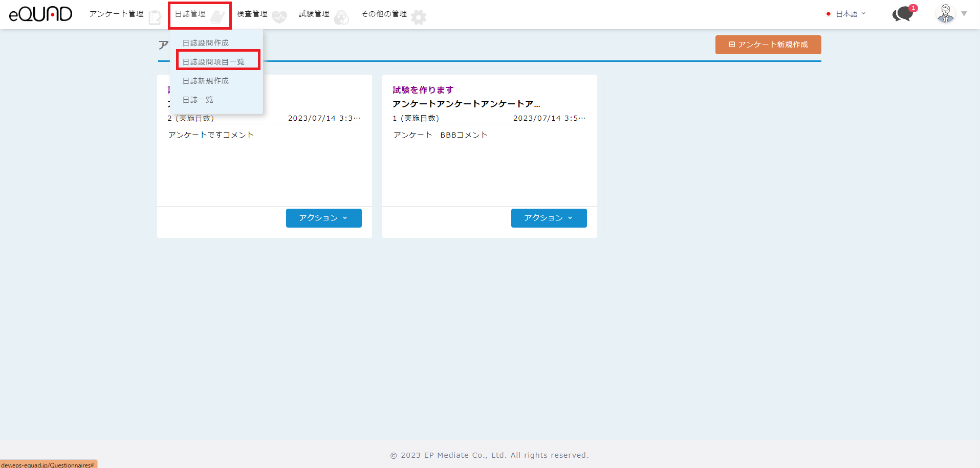The image size is (980, 468).
Task: Click the 試験を作ります card title link
Action: [423, 90]
